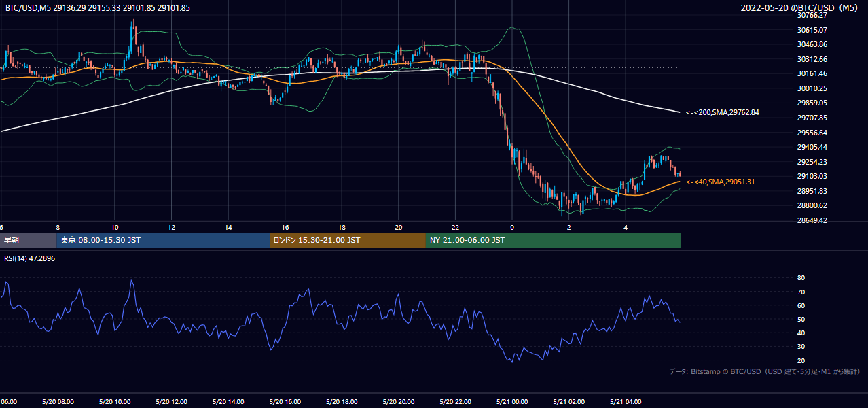Image resolution: width=868 pixels, height=408 pixels.
Task: Click hour tick 16 under price chart
Action: pyautogui.click(x=285, y=228)
